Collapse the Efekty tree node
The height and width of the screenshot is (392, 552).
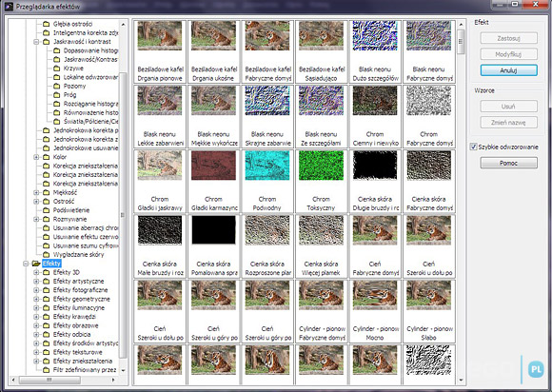[26, 264]
